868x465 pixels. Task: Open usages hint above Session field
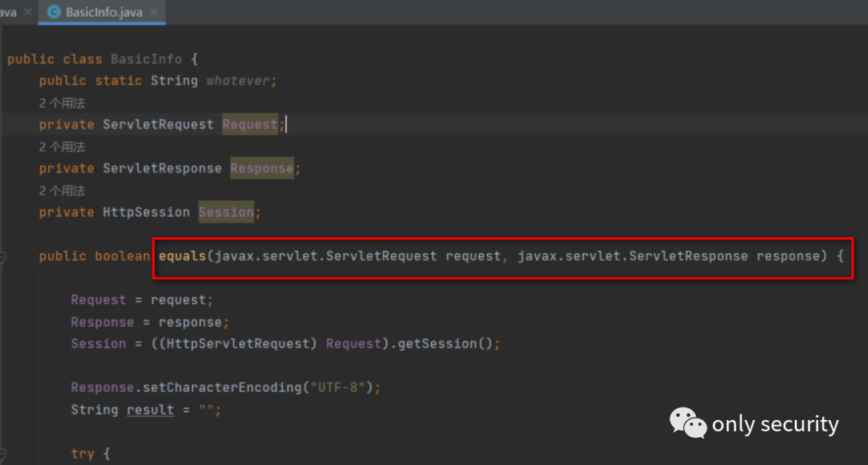pos(62,191)
